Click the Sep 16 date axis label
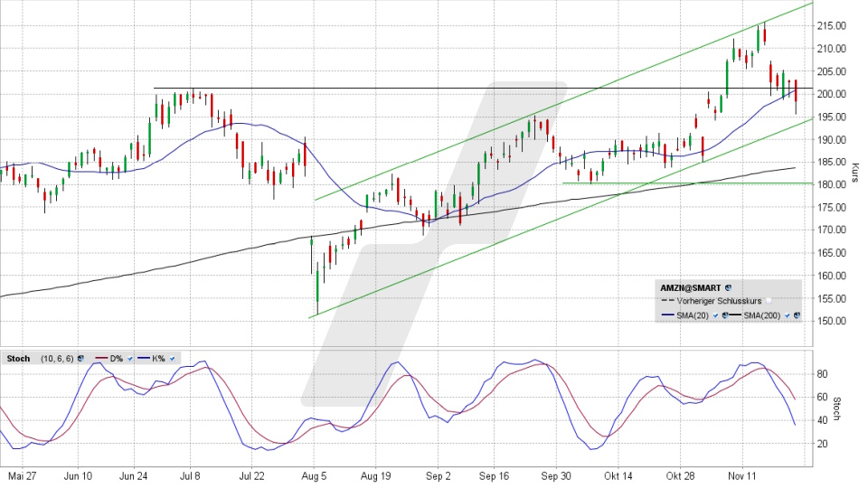 [494, 476]
